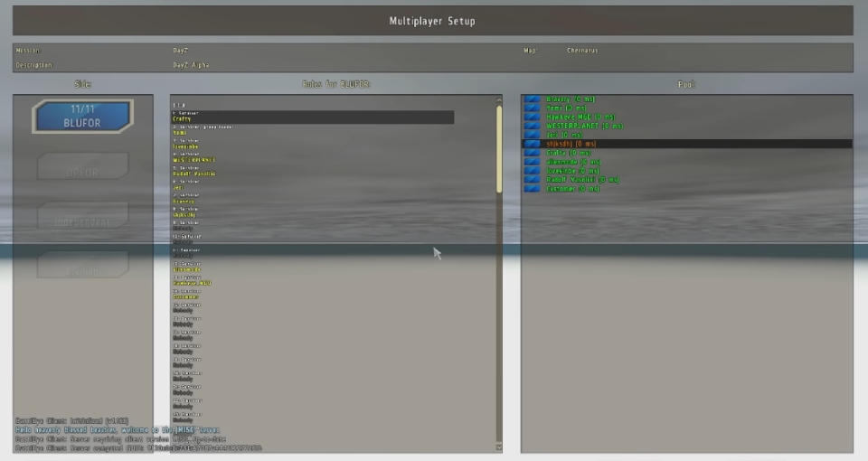Screen dimensions: 868x461
Task: Click the flag icon beside lovesinbe in pool
Action: 532,171
